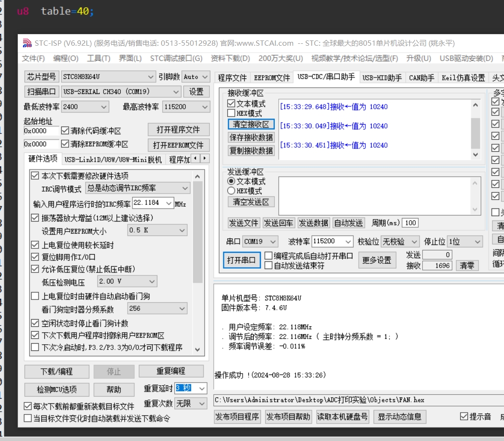Toggle 上电复位使用较长延时 checkbox

click(x=35, y=245)
